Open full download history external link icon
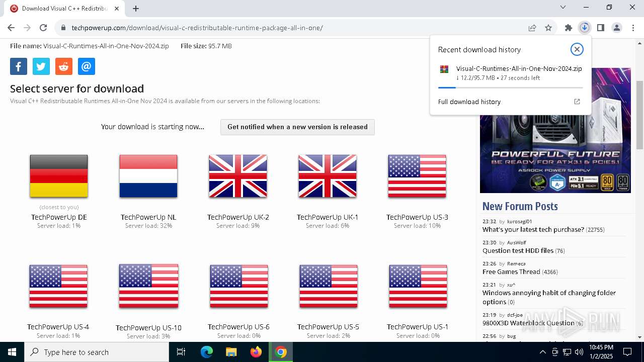Screen dimensions: 644x362 pyautogui.click(x=577, y=102)
